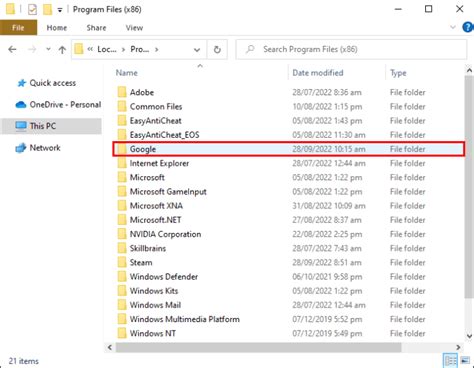Viewport: 474px width, 368px height.
Task: Click the Properties quick access toolbar icon
Action: [32, 9]
